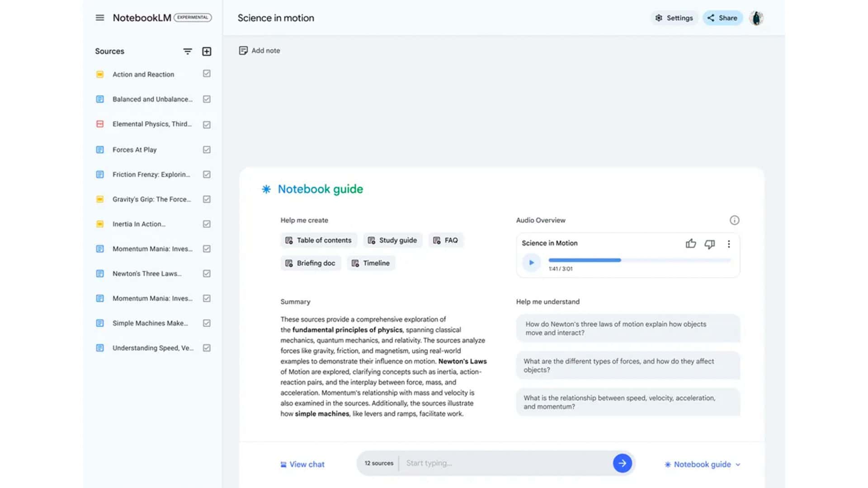Collapse the Notebook guide dropdown
Image resolution: width=868 pixels, height=488 pixels.
[x=739, y=464]
